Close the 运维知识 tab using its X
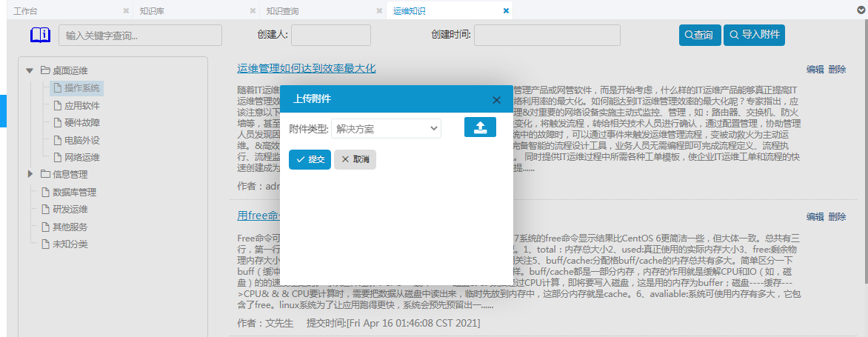Screen dimensions: 868x337 [506, 11]
